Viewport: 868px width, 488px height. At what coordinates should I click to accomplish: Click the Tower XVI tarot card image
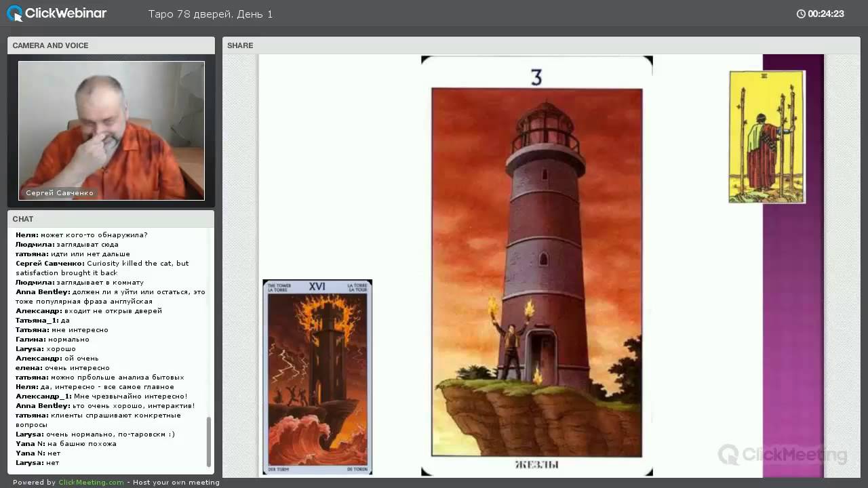pos(317,377)
